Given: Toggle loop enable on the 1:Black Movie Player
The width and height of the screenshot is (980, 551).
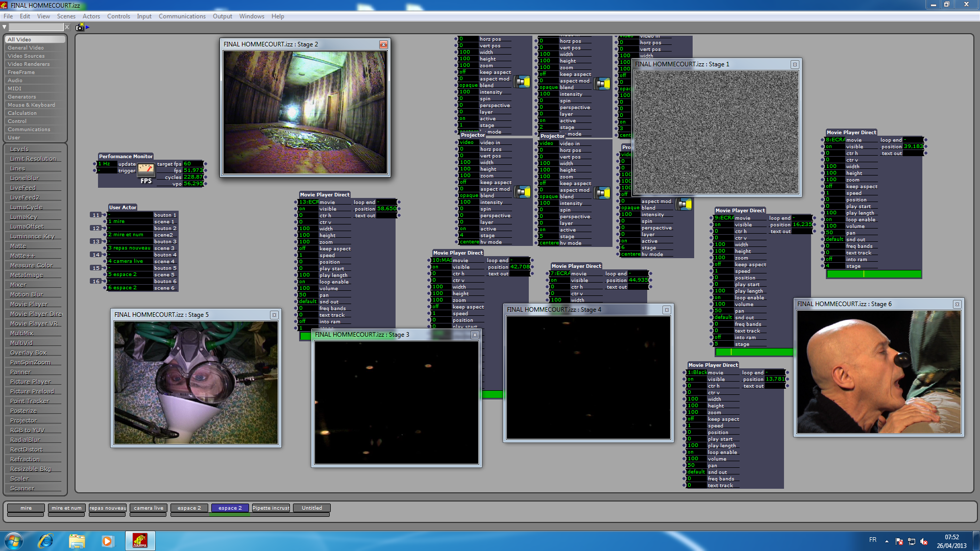Looking at the screenshot, I should coord(697,452).
